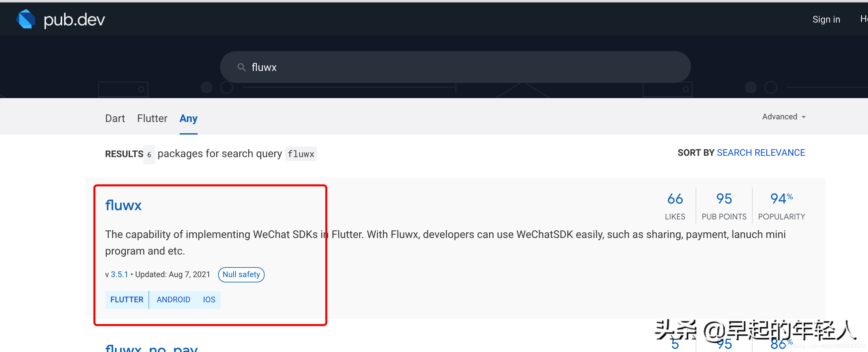Viewport: 868px width, 352px height.
Task: Open the fluwx_no_pay package link
Action: pos(151,348)
